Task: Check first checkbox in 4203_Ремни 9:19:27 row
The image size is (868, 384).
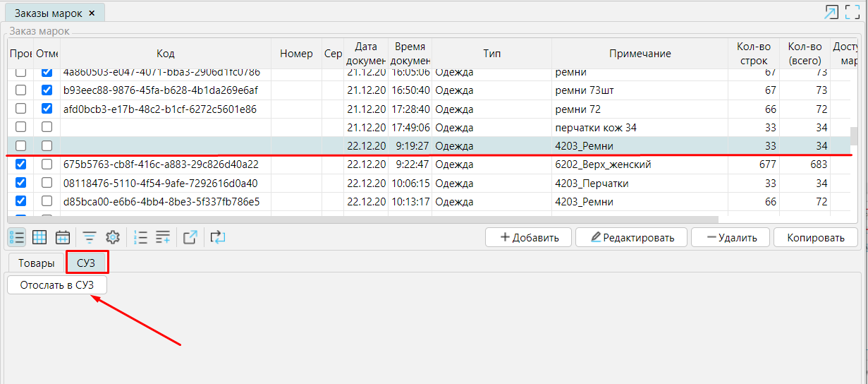Action: click(x=21, y=146)
